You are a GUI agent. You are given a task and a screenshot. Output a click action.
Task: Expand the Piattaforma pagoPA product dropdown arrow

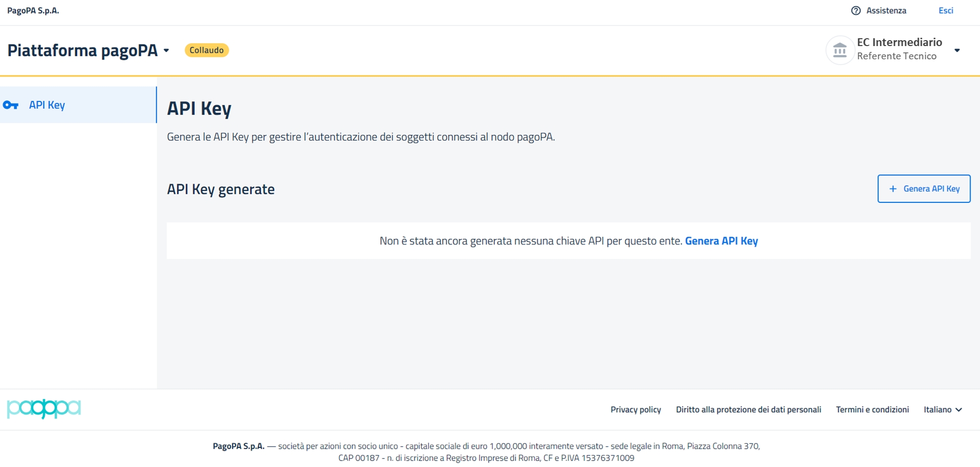tap(167, 50)
